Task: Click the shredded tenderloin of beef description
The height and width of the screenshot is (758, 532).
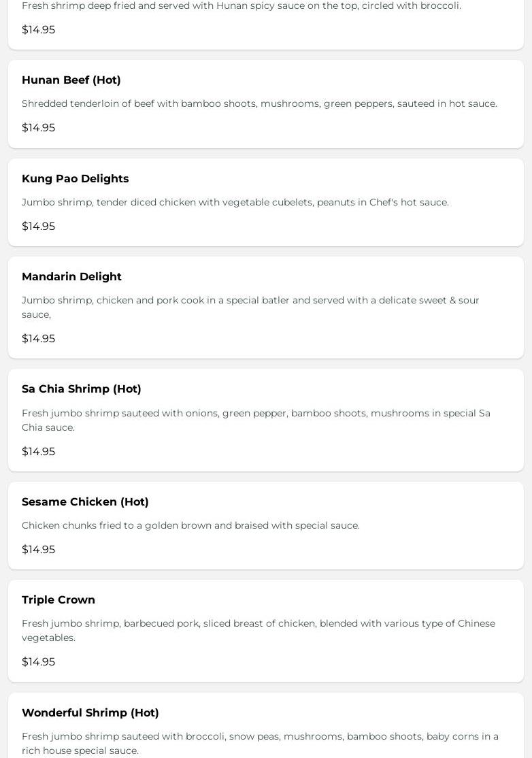Action: tap(259, 103)
